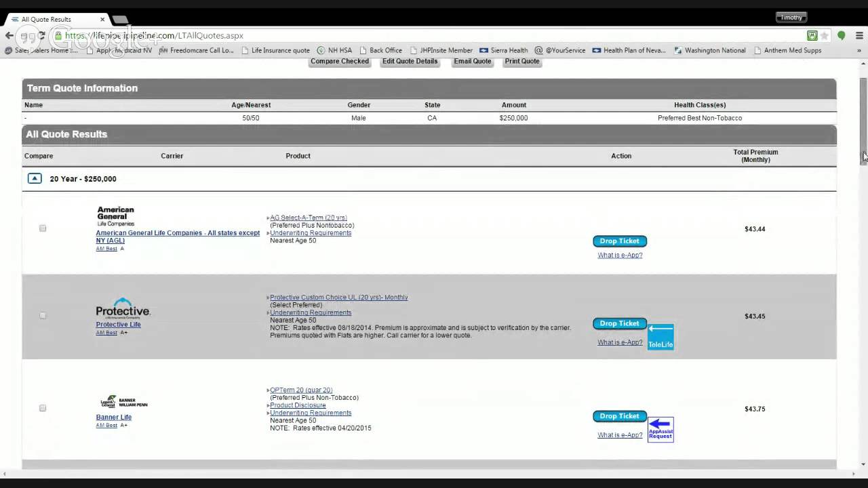
Task: Open the Sierra Health bookmark
Action: click(x=504, y=50)
